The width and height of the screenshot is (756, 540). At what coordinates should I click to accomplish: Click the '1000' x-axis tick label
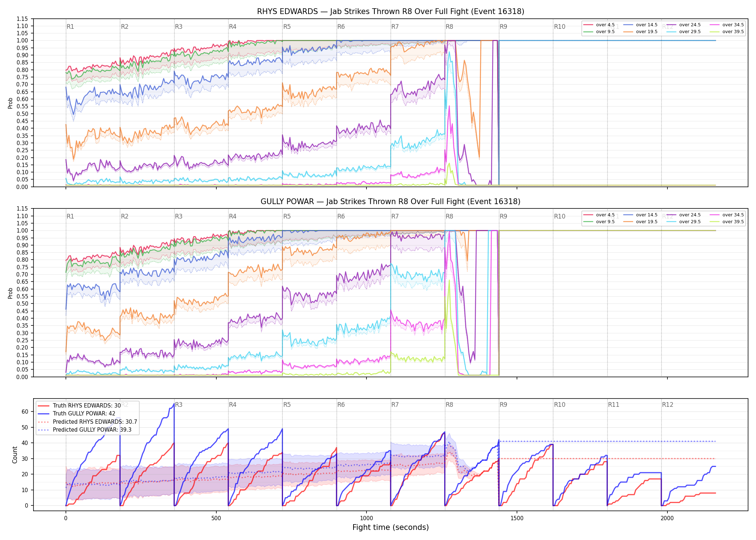pyautogui.click(x=366, y=518)
